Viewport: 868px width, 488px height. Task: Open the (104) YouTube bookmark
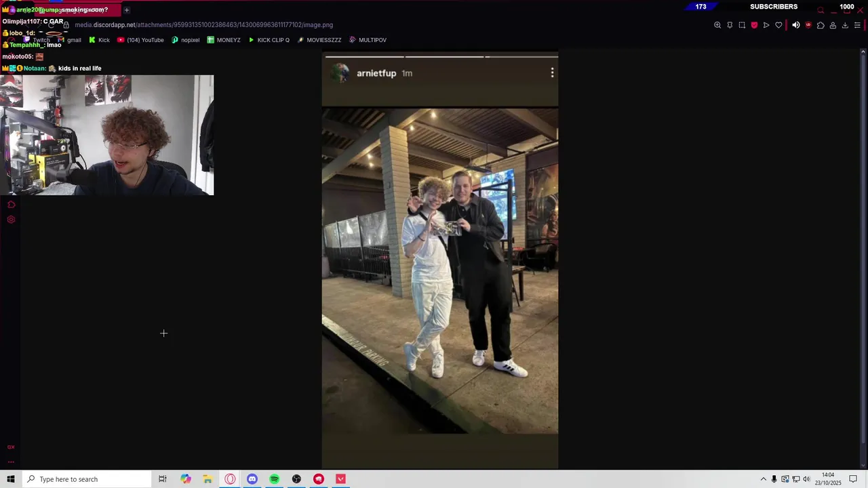[x=140, y=40]
